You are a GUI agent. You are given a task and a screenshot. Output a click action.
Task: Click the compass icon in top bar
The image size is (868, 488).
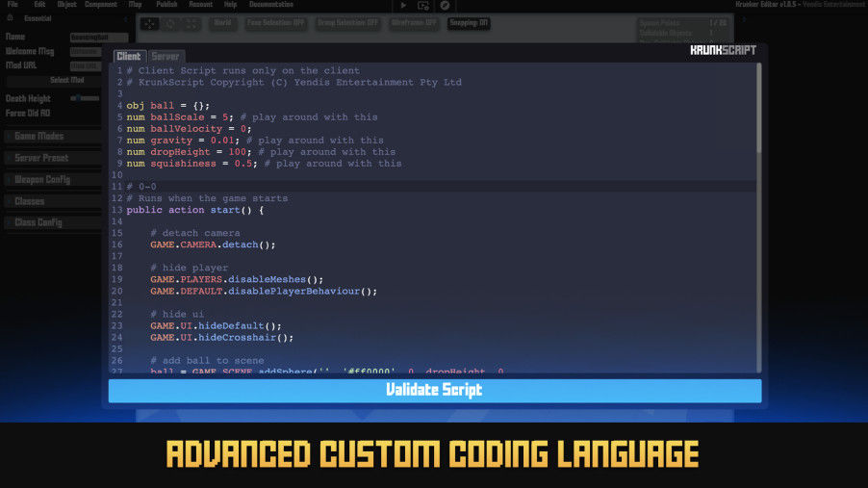point(445,5)
